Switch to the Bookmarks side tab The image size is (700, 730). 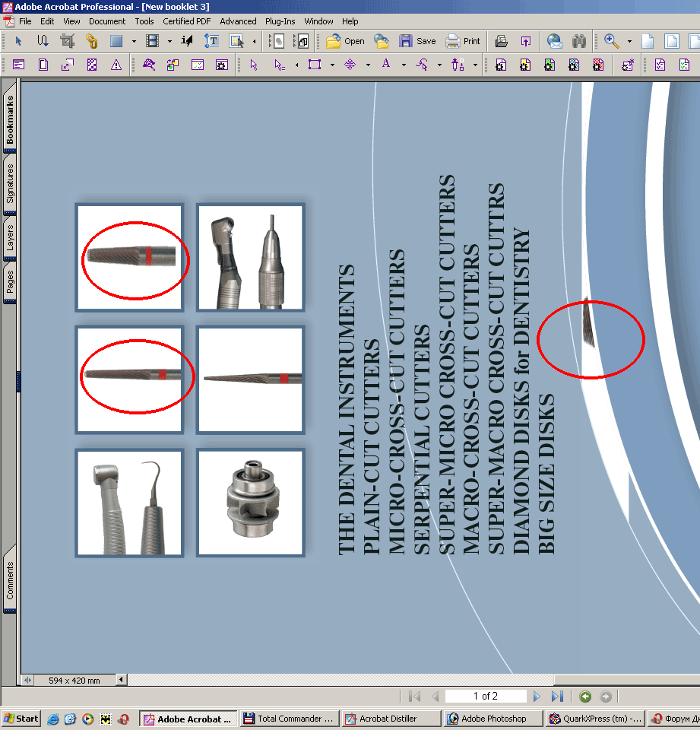click(10, 119)
